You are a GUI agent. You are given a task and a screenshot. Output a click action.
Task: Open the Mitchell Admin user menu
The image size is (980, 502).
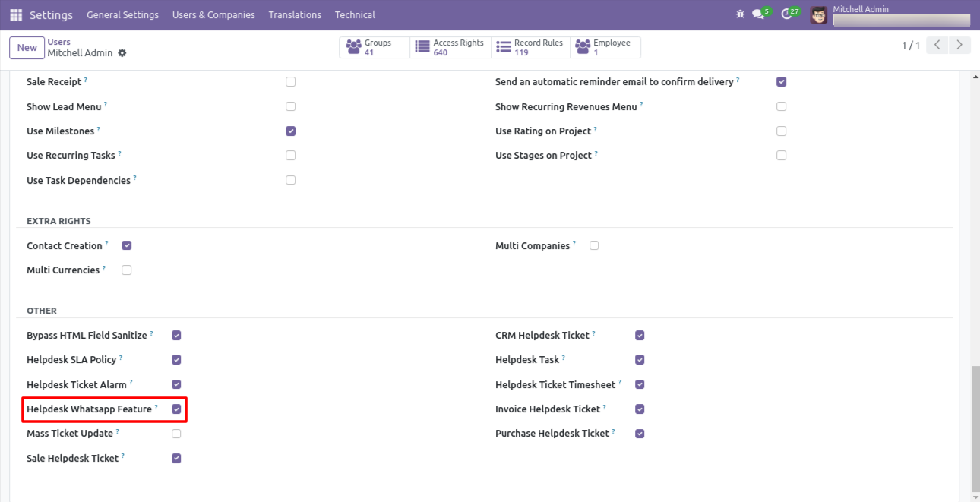click(890, 15)
